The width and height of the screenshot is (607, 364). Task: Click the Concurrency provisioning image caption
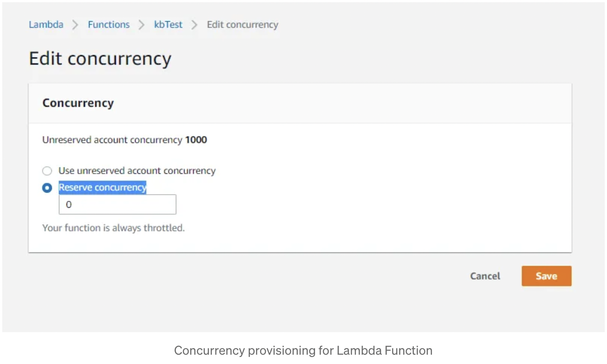click(303, 351)
